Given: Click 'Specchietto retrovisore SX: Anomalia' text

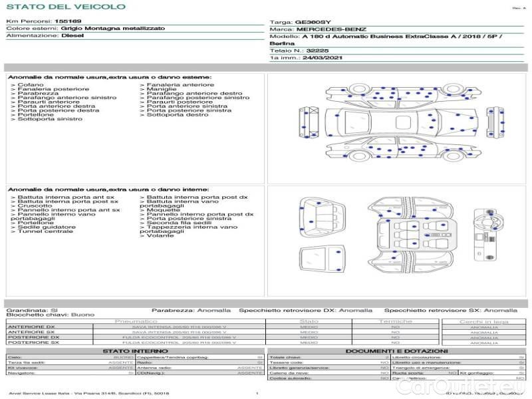Looking at the screenshot, I should [x=451, y=310].
